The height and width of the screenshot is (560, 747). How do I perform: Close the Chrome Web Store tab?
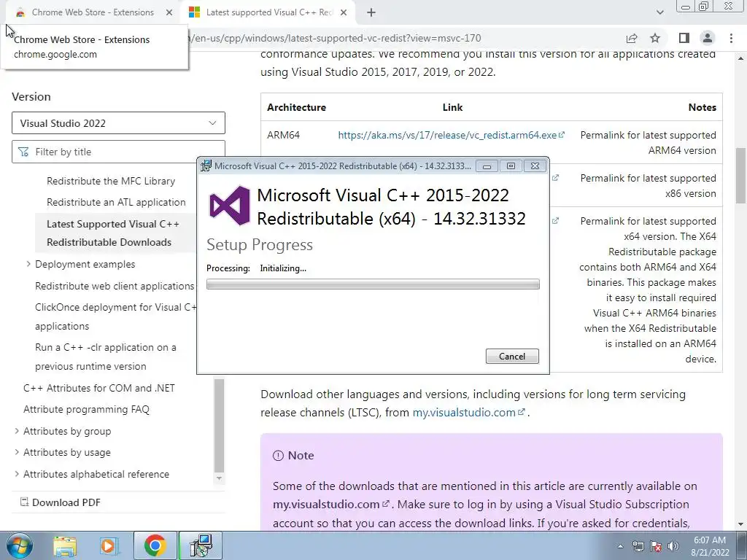[169, 12]
